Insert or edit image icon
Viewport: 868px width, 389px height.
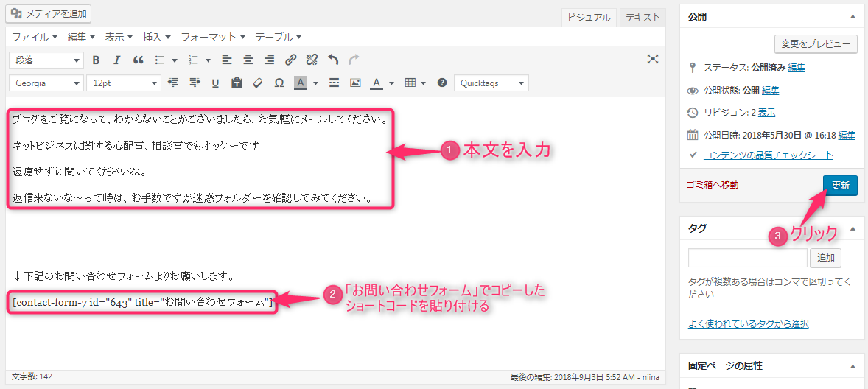pyautogui.click(x=355, y=83)
